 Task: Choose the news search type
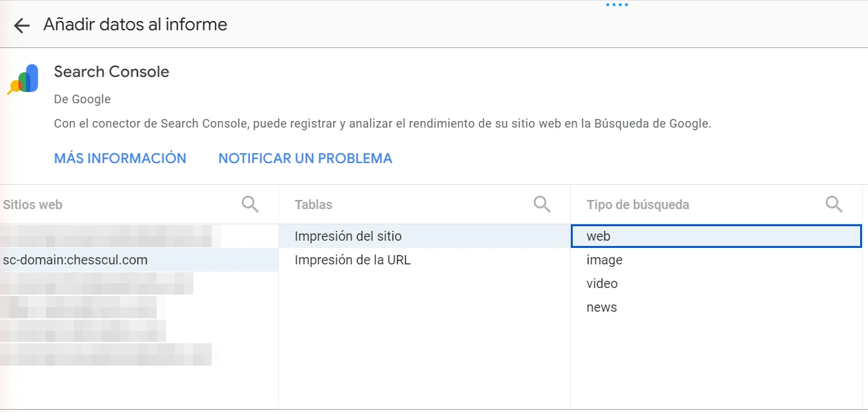[x=716, y=307]
